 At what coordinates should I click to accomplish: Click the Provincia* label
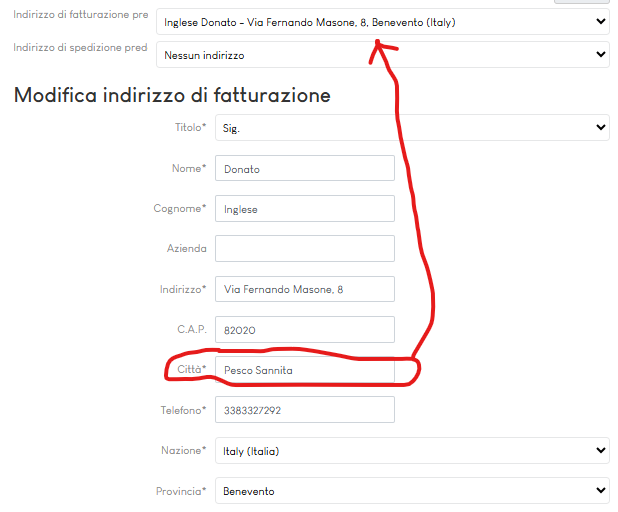coord(181,490)
